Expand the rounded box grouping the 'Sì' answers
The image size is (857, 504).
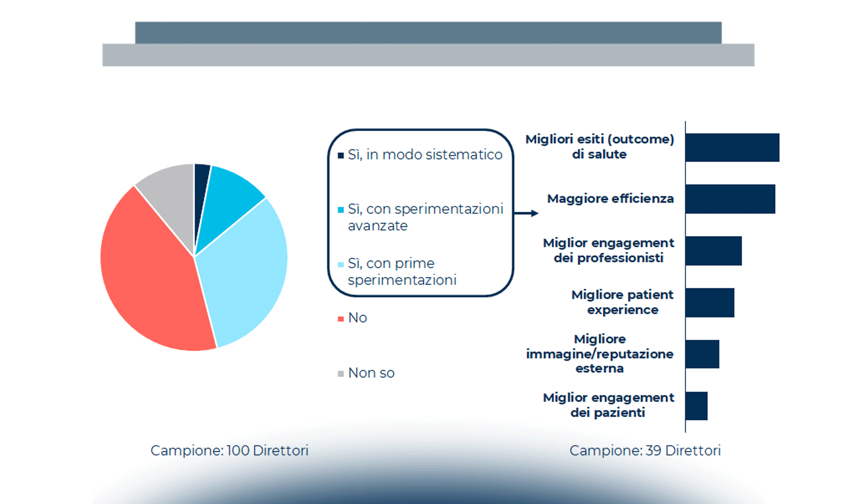click(x=420, y=212)
